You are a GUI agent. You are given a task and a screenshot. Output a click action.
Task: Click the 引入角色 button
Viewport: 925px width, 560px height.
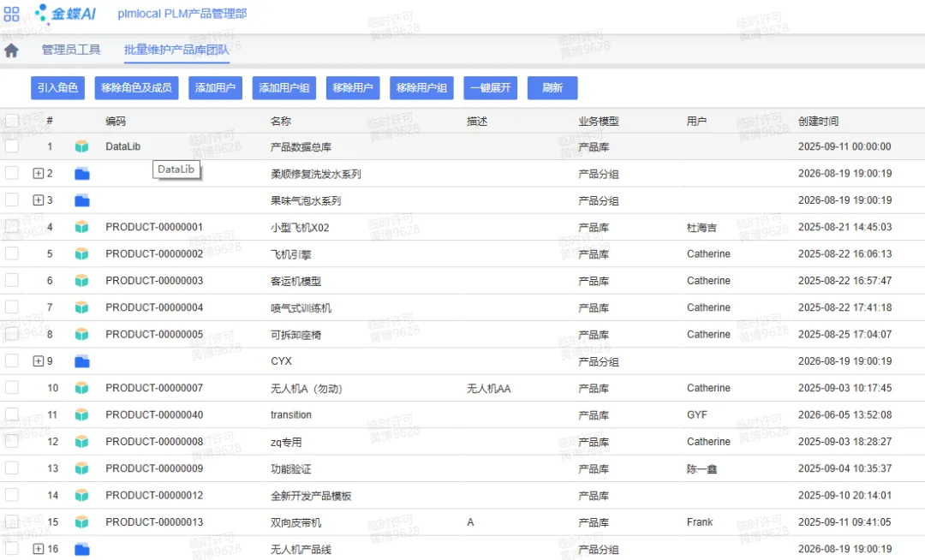tap(58, 88)
